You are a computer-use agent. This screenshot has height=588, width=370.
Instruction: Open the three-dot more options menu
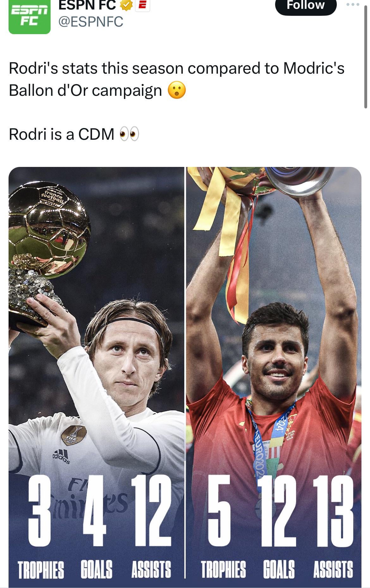(x=353, y=5)
